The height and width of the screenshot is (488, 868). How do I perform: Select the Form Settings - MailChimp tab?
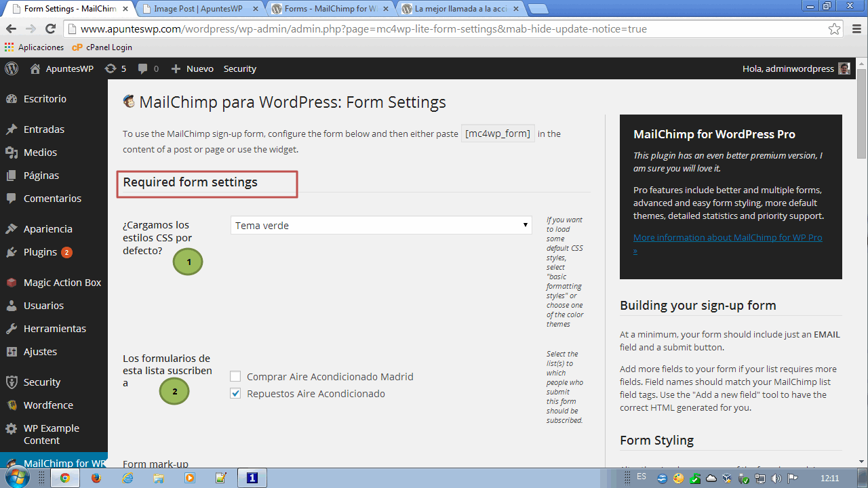[x=70, y=9]
